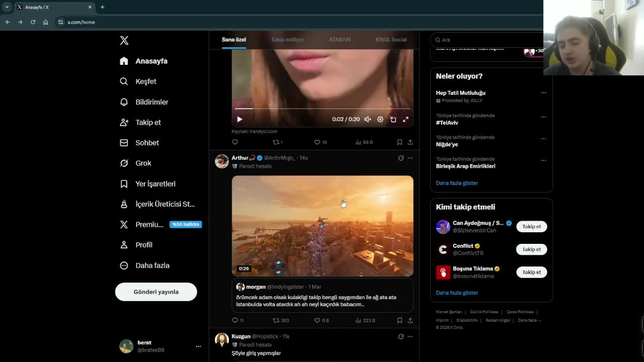Screen dimensions: 644x362
Task: Switch to KNGL Social tab
Action: click(391, 39)
